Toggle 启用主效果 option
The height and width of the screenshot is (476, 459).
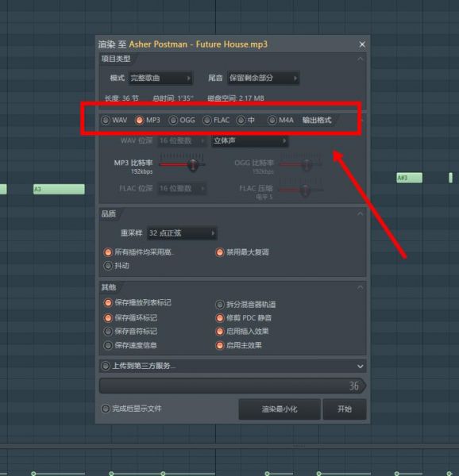pos(220,345)
